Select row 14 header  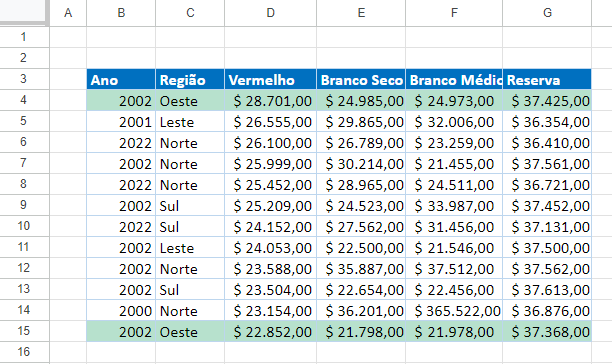(24, 310)
